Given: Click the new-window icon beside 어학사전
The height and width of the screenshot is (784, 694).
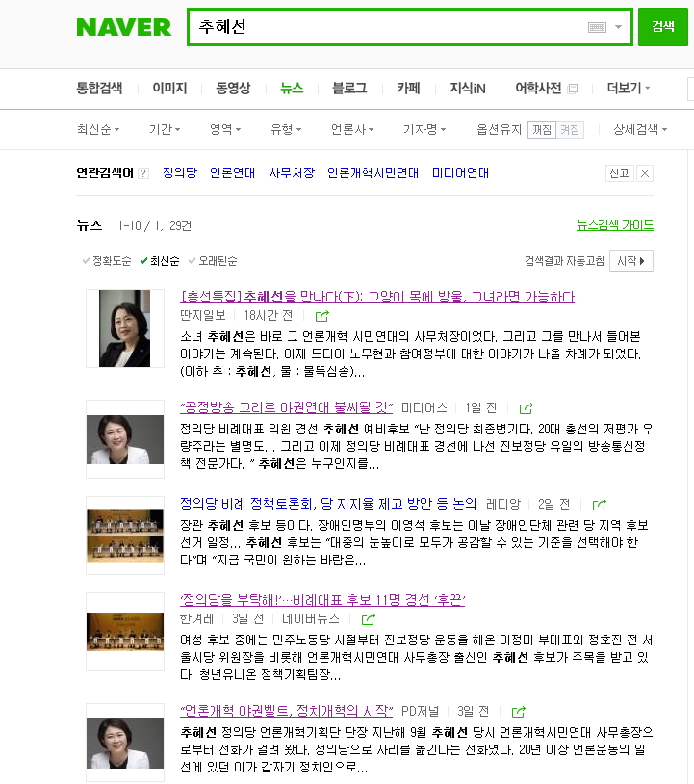Looking at the screenshot, I should [573, 89].
